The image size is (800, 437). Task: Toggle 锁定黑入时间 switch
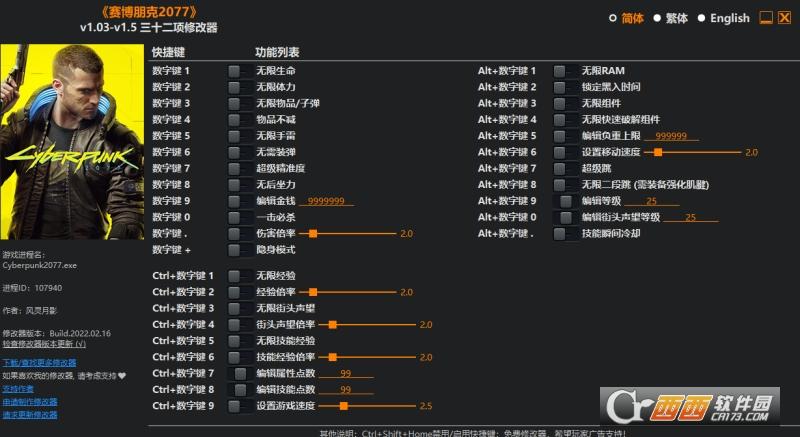(x=565, y=87)
